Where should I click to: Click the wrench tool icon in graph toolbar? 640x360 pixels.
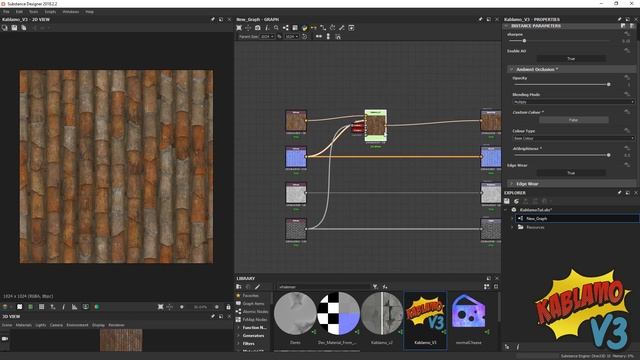pos(342,28)
